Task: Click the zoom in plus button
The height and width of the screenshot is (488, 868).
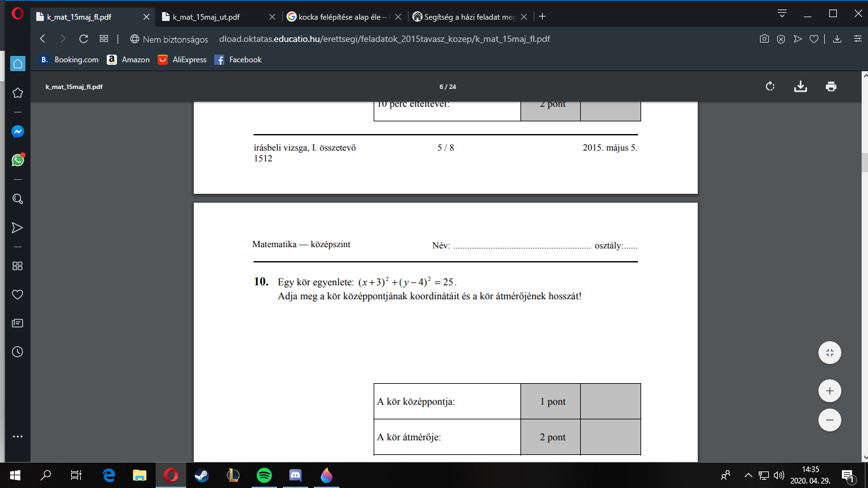Action: [x=829, y=391]
